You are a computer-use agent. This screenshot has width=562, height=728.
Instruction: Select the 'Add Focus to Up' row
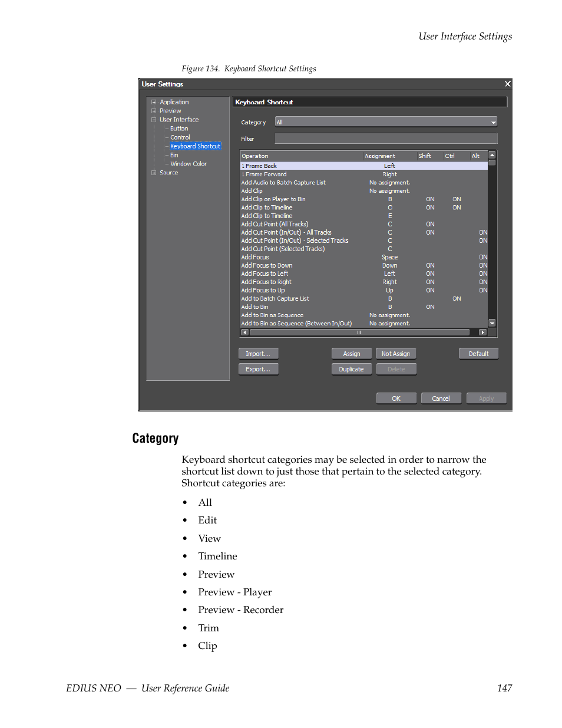point(364,290)
